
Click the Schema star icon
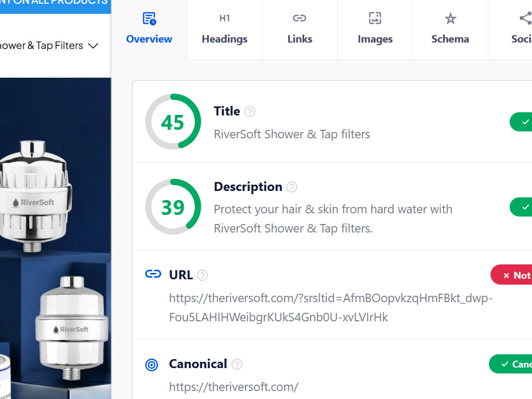pos(450,18)
